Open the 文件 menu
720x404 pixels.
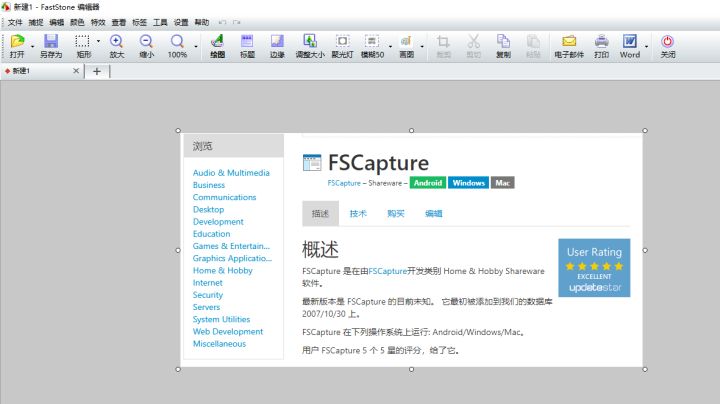[x=15, y=22]
